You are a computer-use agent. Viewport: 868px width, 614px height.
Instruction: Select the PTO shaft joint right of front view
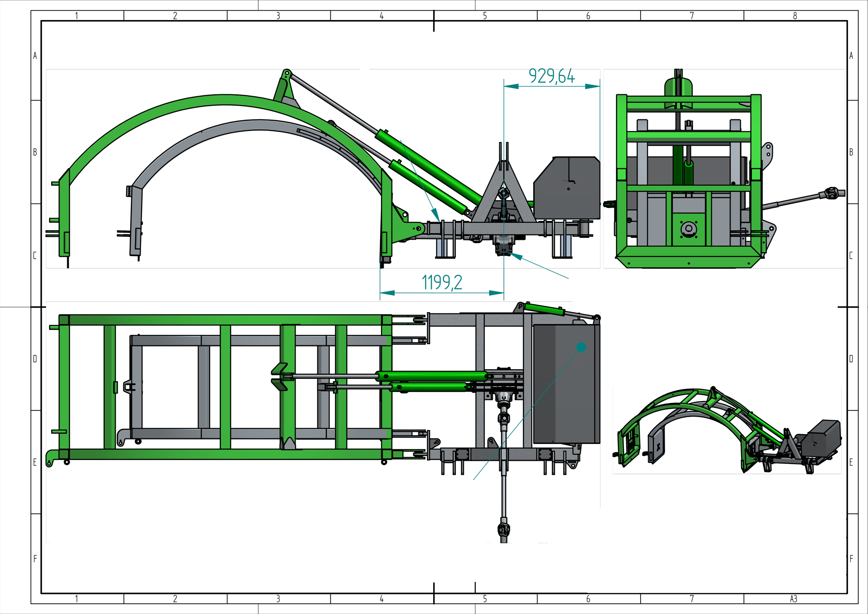pyautogui.click(x=831, y=193)
